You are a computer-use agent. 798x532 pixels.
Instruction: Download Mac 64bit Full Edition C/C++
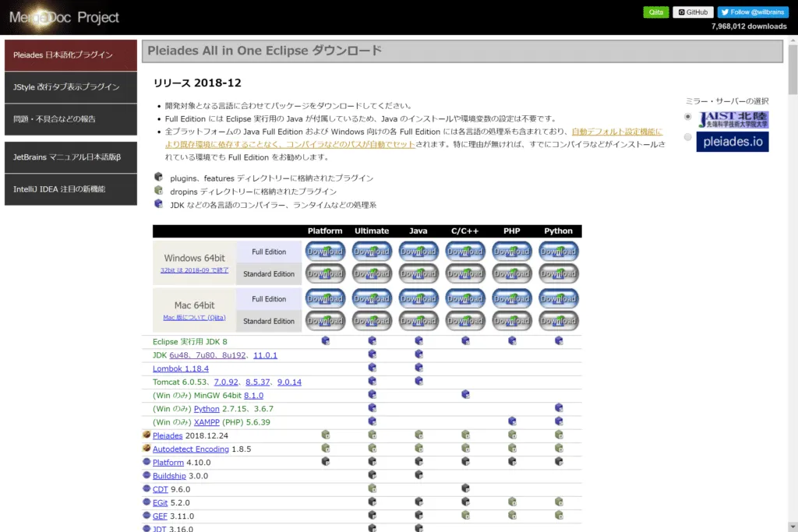coord(465,298)
